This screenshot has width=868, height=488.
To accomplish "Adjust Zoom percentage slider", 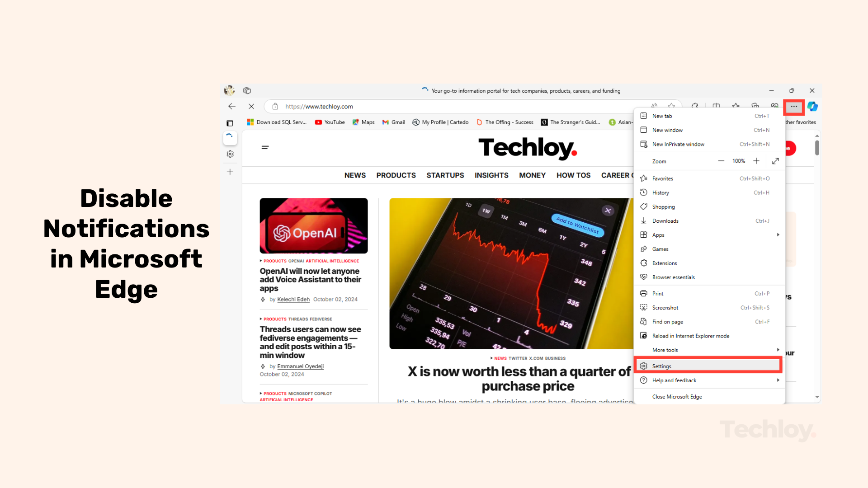I will coord(739,161).
